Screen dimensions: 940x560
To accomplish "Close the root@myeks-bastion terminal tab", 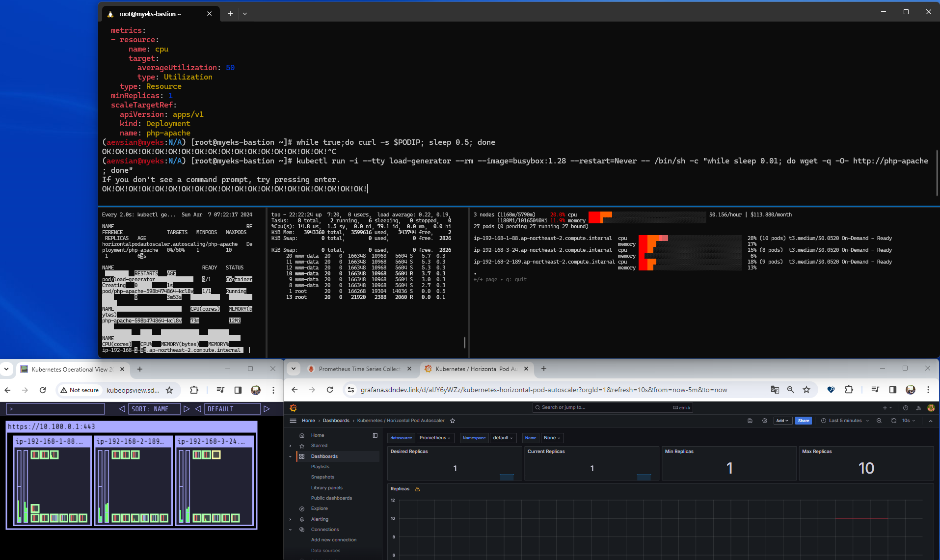I will (210, 14).
